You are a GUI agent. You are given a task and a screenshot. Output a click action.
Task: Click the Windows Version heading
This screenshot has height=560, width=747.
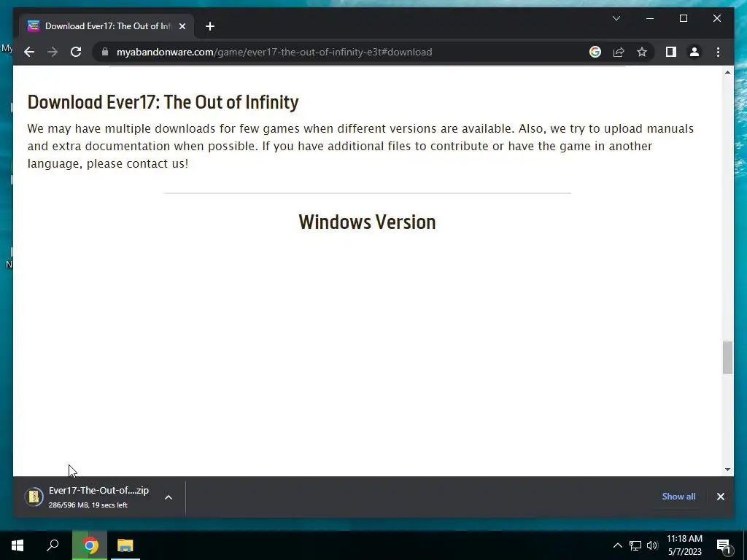click(367, 222)
